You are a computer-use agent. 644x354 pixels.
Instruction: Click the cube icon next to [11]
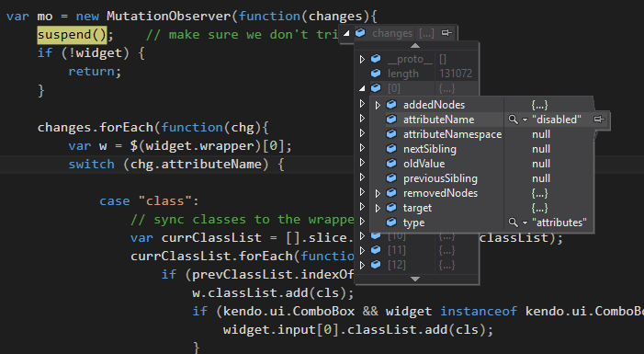point(376,250)
